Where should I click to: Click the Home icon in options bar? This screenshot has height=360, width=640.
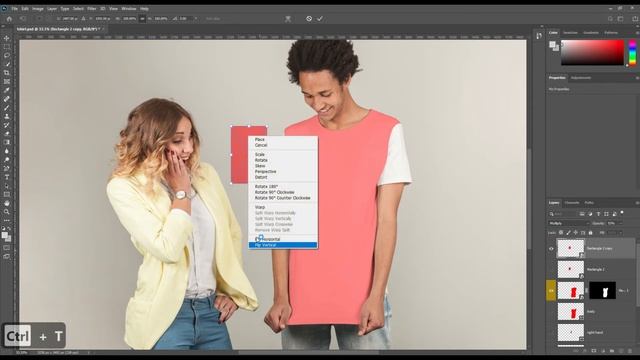click(9, 19)
